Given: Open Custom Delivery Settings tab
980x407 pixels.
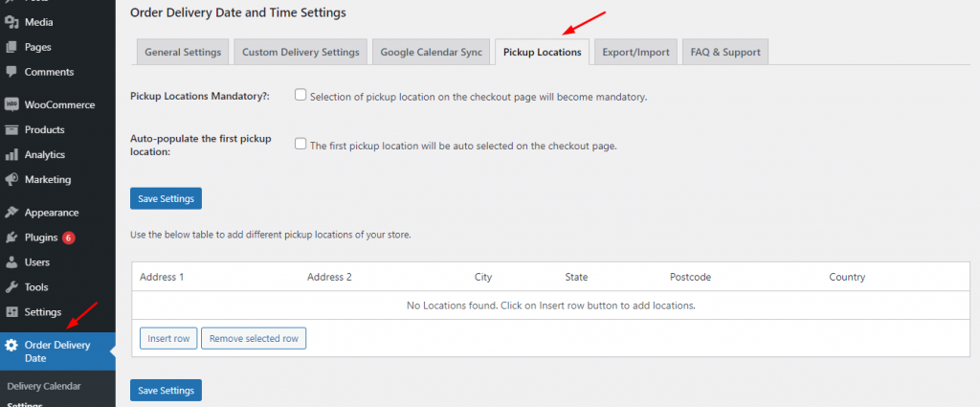Looking at the screenshot, I should click(301, 52).
